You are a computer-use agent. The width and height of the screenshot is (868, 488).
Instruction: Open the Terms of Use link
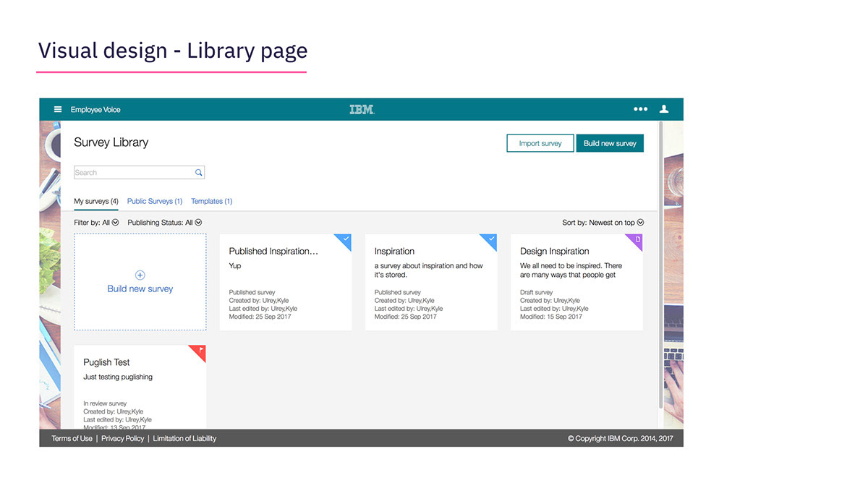(x=72, y=438)
